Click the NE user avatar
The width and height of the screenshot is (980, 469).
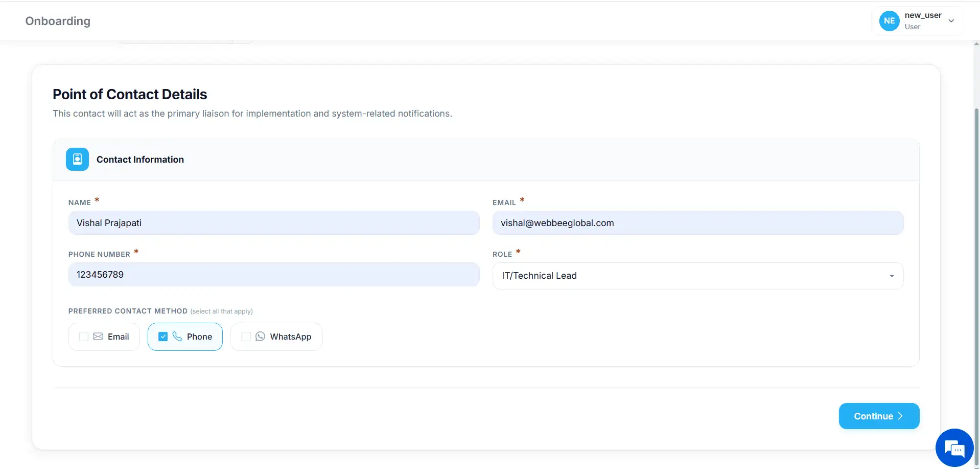coord(889,21)
